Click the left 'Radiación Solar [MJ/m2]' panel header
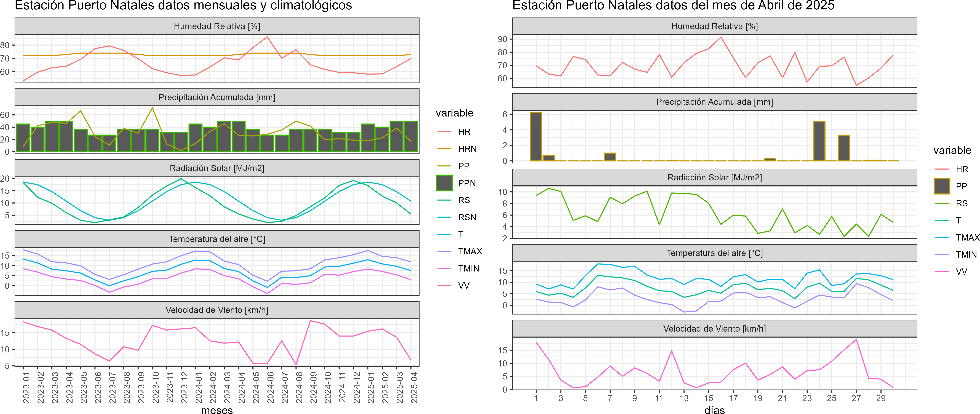 (x=217, y=168)
